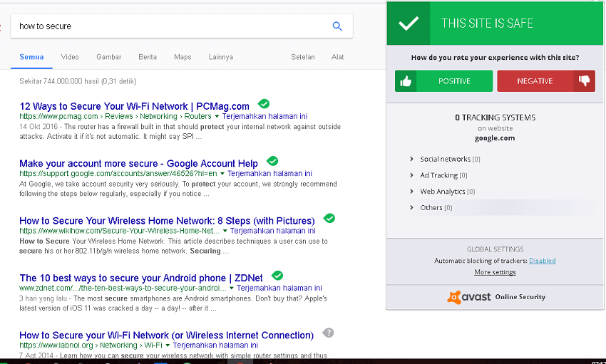
Task: Click the blue search magnifier icon
Action: tap(337, 26)
